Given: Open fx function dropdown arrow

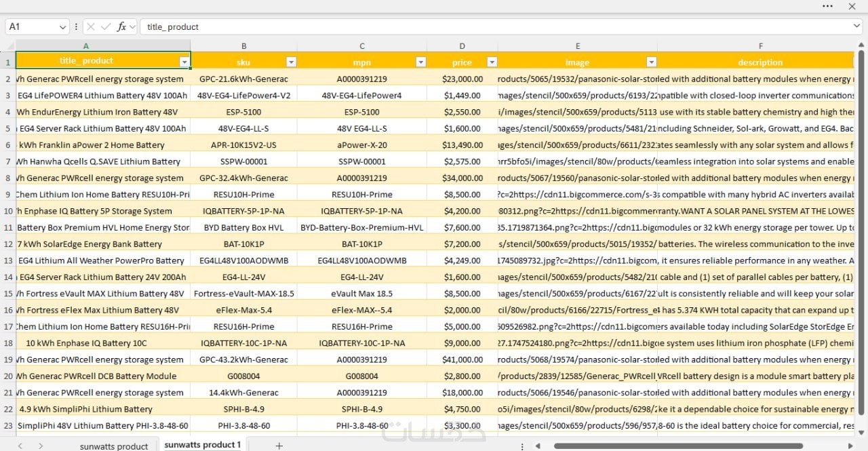Looking at the screenshot, I should coord(132,26).
